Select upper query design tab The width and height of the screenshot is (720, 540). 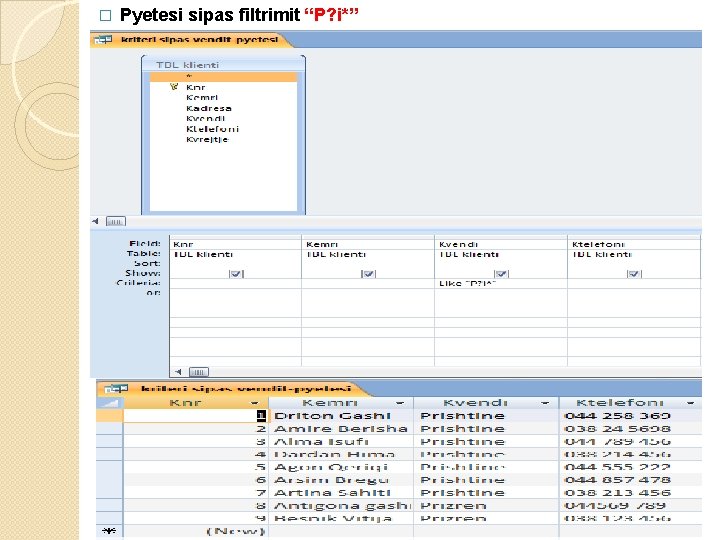click(x=192, y=39)
